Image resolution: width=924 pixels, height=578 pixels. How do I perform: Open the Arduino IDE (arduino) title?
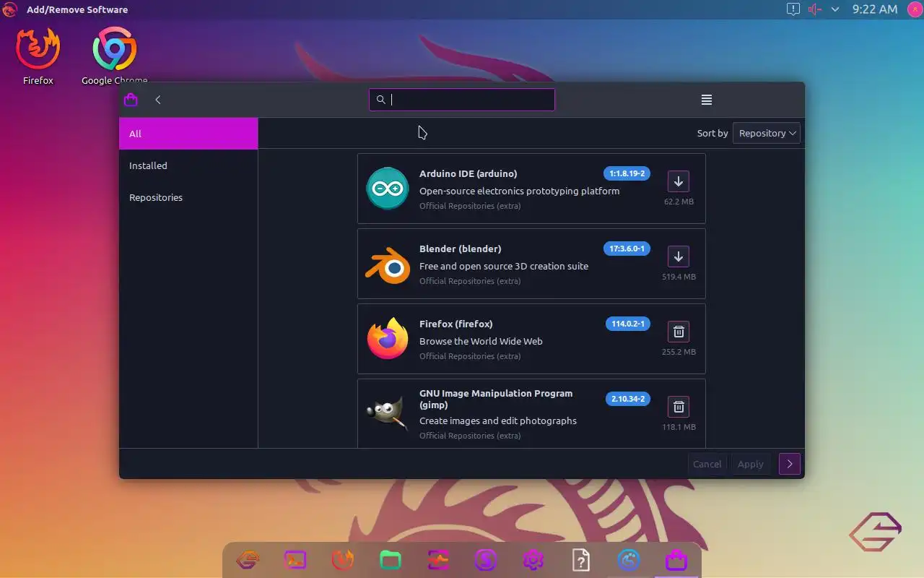pyautogui.click(x=468, y=173)
